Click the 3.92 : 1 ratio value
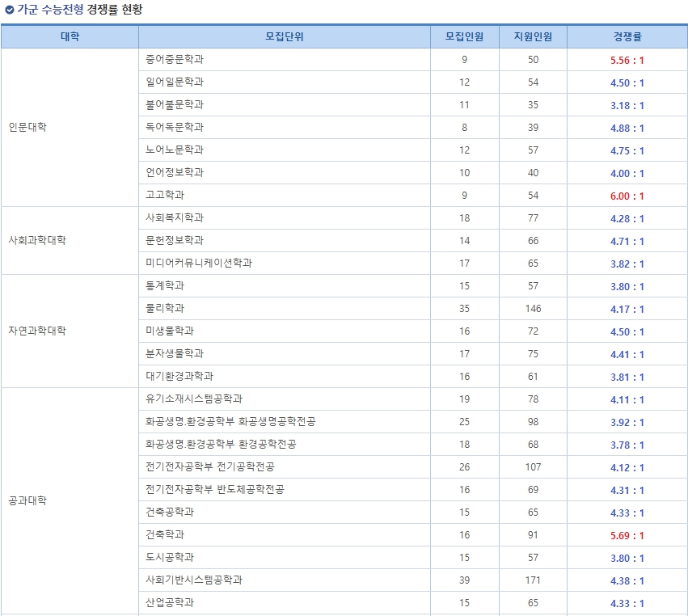Image resolution: width=688 pixels, height=616 pixels. [x=627, y=423]
